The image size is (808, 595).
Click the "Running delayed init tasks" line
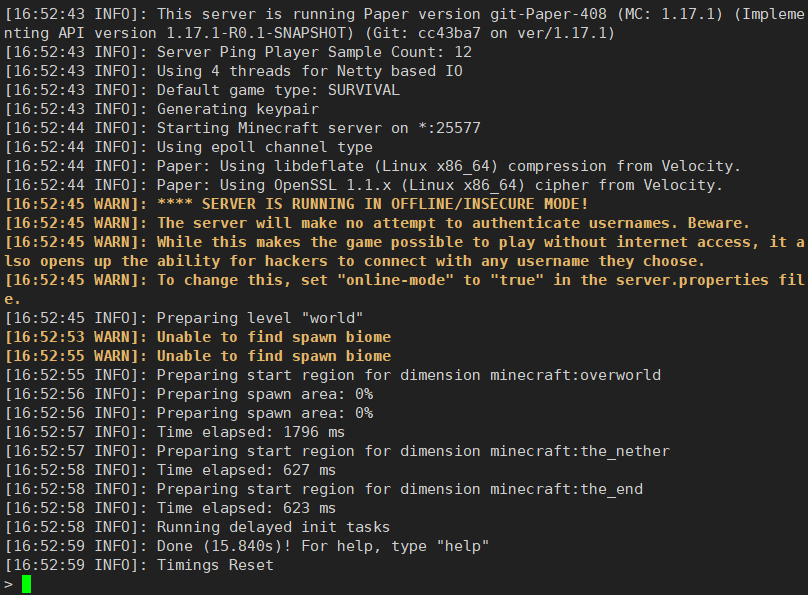273,527
